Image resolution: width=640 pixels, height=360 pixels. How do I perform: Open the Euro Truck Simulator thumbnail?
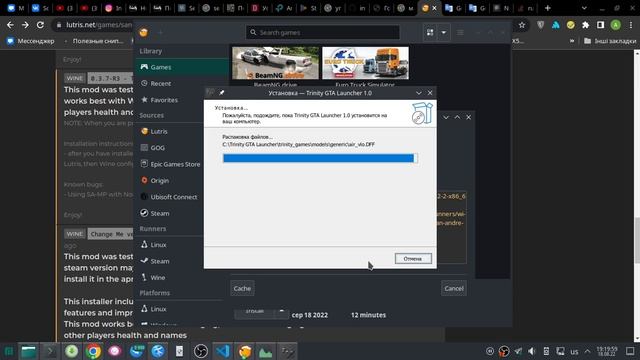click(365, 63)
